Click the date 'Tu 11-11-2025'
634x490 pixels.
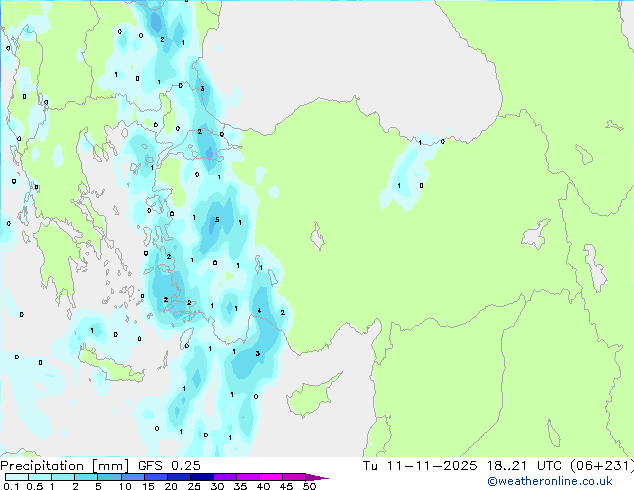tap(420, 466)
